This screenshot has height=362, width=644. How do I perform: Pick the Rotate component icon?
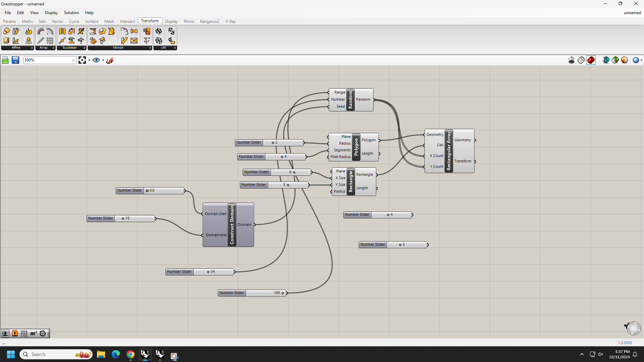pyautogui.click(x=71, y=41)
